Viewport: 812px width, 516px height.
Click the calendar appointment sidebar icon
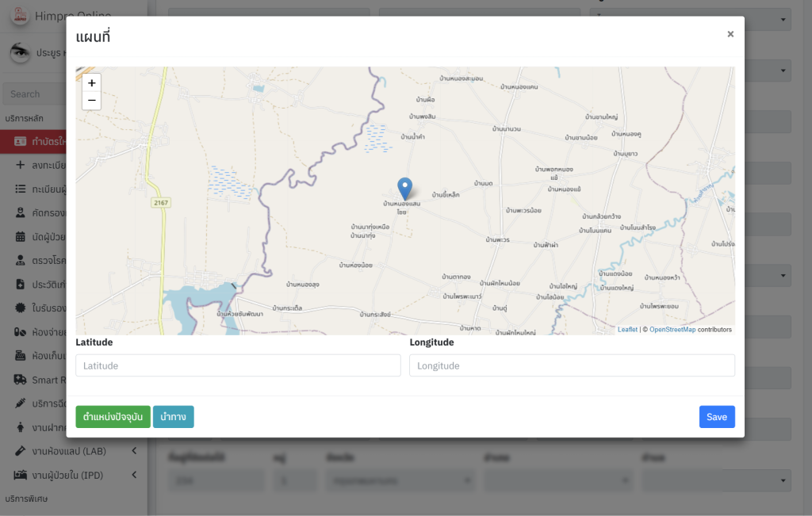[20, 236]
